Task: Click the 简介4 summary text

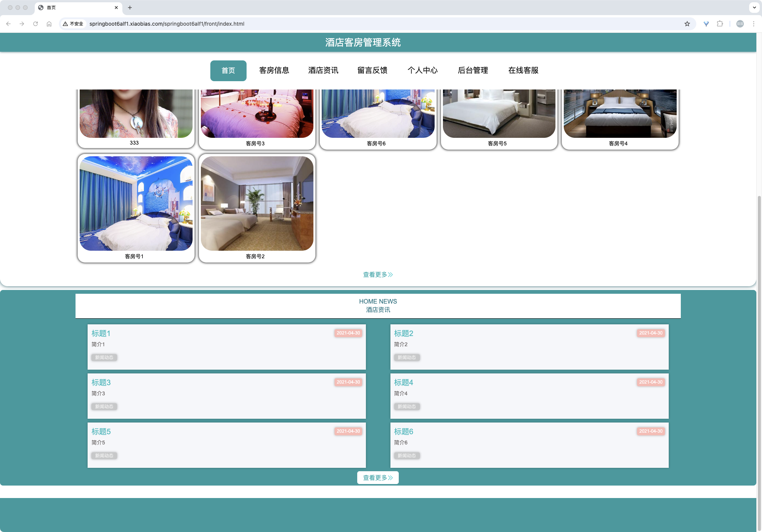Action: [x=401, y=393]
